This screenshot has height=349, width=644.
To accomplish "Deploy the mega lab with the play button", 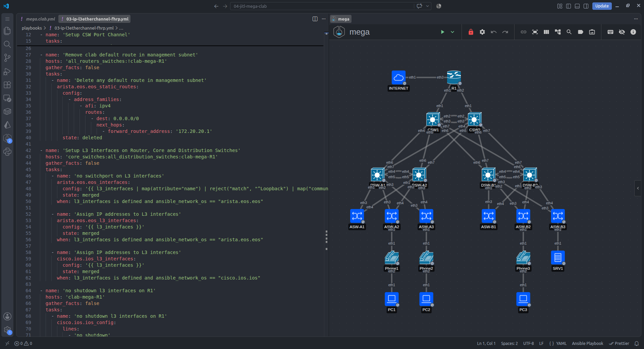I will [x=442, y=32].
